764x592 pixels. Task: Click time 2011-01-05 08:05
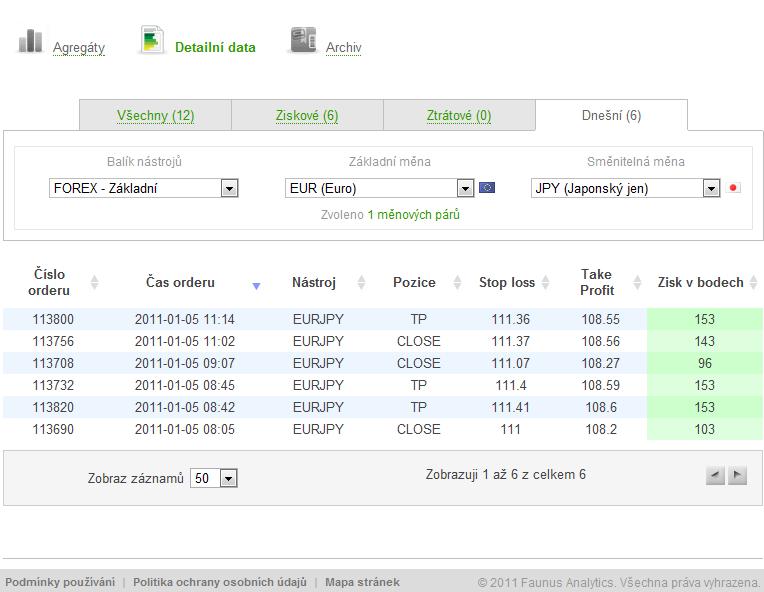tap(185, 429)
